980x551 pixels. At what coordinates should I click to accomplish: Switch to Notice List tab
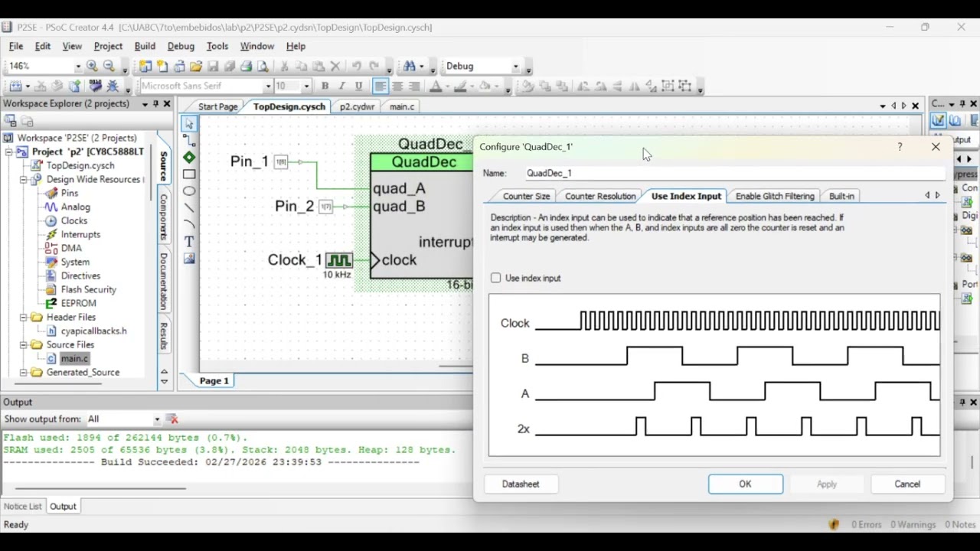[23, 506]
